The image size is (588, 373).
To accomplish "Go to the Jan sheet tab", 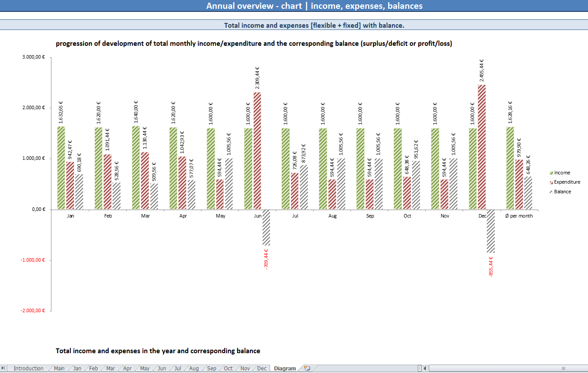I will 77,369.
